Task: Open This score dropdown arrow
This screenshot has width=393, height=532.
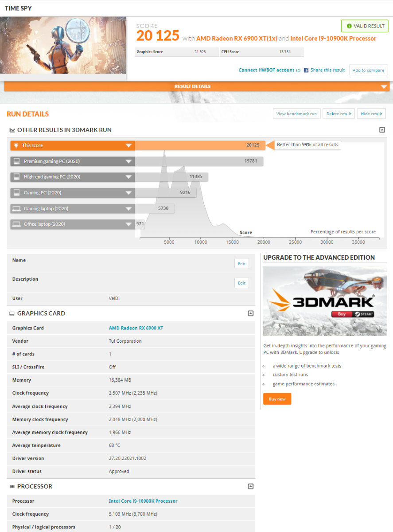Action: coord(128,145)
